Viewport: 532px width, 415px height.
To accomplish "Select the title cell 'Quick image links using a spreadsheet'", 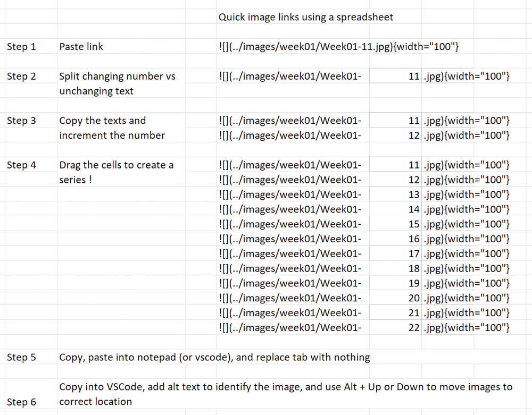I will 306,17.
